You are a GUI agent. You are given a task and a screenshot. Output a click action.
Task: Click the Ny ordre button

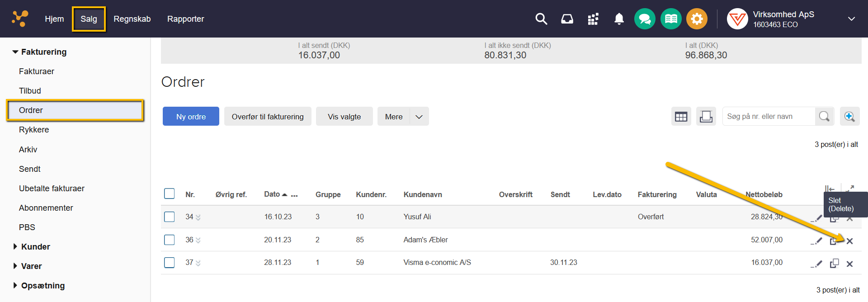(191, 117)
